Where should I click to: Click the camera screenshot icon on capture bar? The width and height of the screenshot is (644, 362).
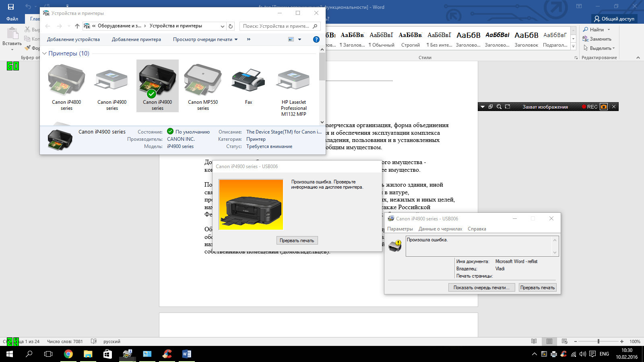[604, 107]
